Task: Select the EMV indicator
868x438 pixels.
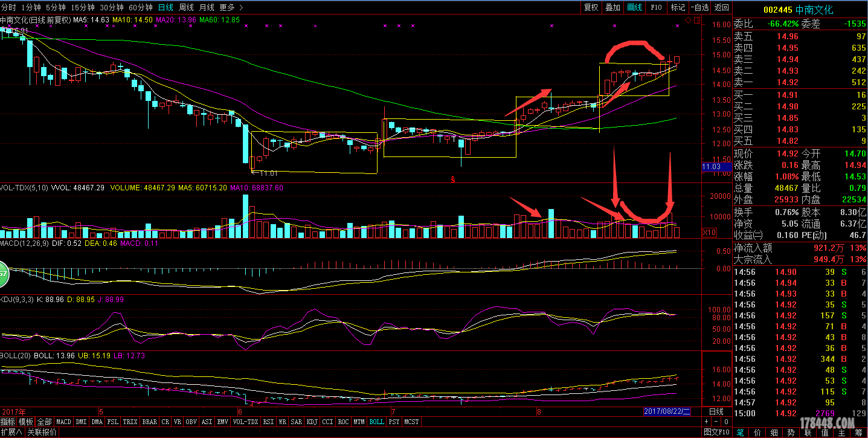Action: coord(223,422)
